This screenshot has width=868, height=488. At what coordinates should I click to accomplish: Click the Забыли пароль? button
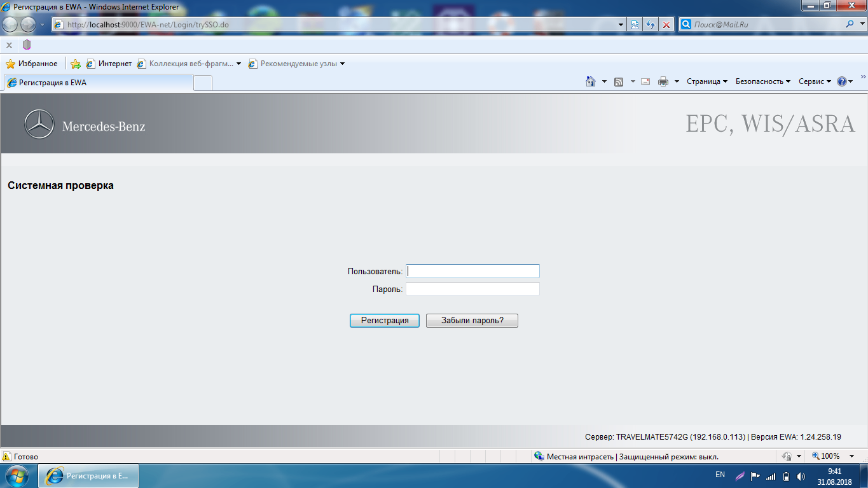pyautogui.click(x=472, y=321)
